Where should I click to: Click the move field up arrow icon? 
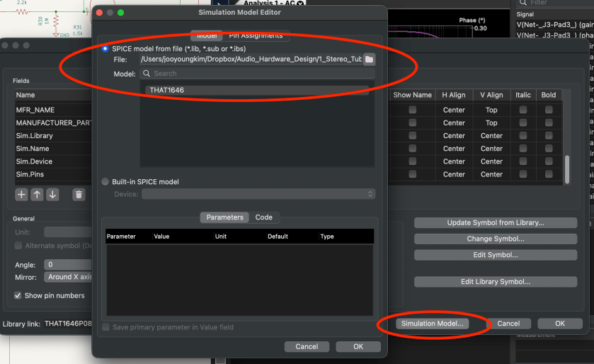point(37,194)
